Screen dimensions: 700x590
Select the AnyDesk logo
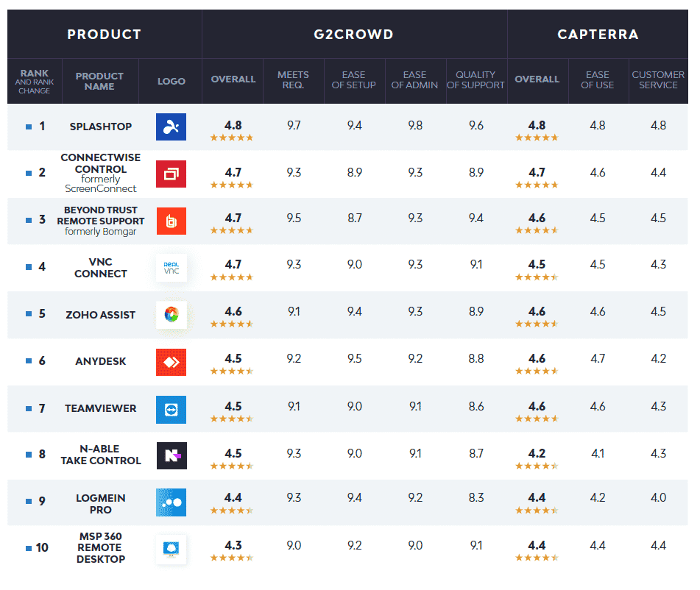tap(171, 362)
